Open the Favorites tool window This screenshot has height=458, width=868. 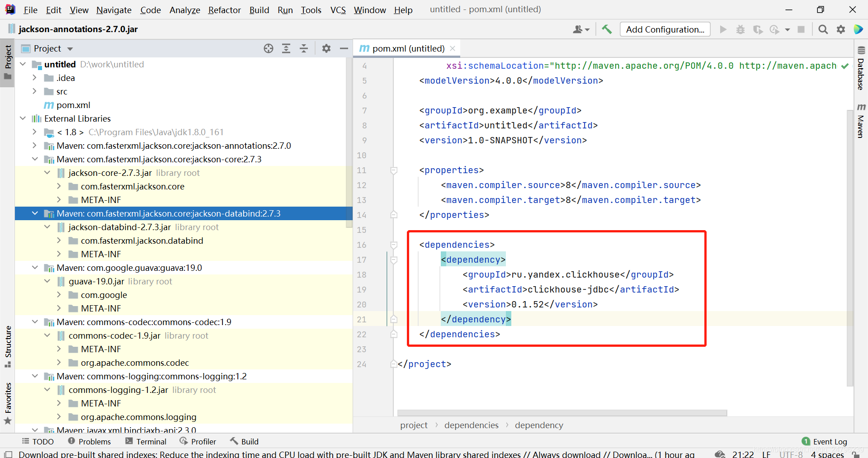(8, 403)
